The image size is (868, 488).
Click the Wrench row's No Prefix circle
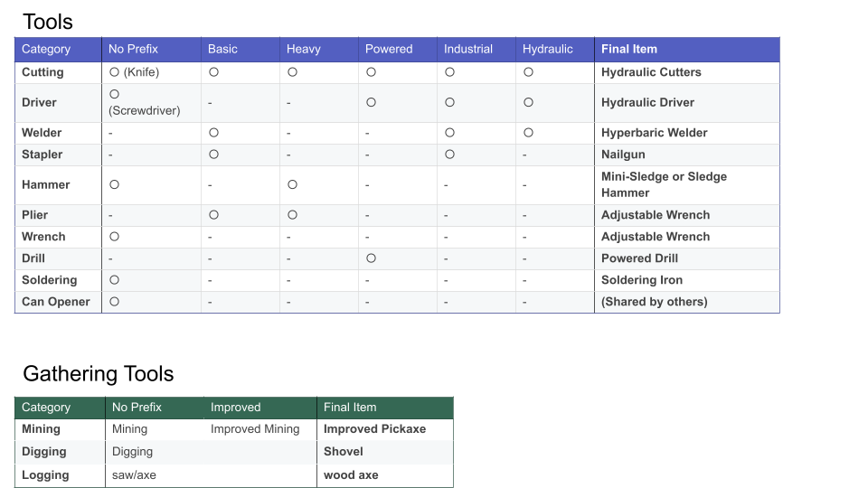[x=114, y=237]
